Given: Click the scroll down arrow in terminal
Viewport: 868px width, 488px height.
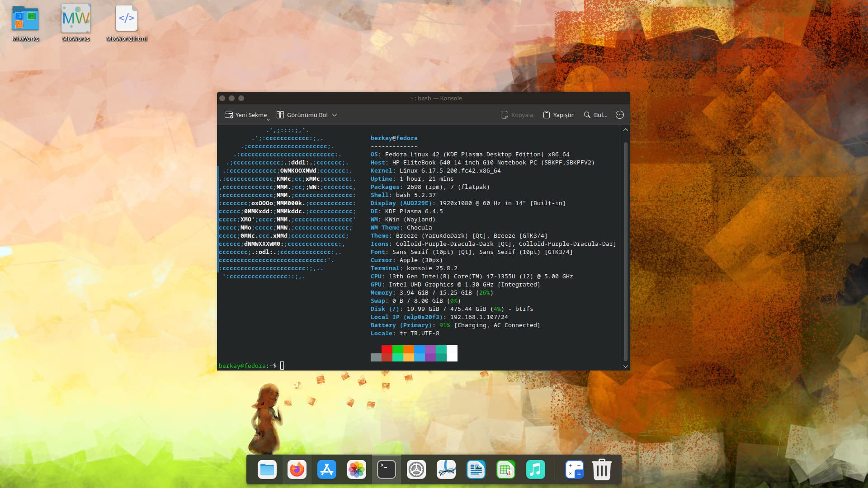Looking at the screenshot, I should tap(626, 366).
